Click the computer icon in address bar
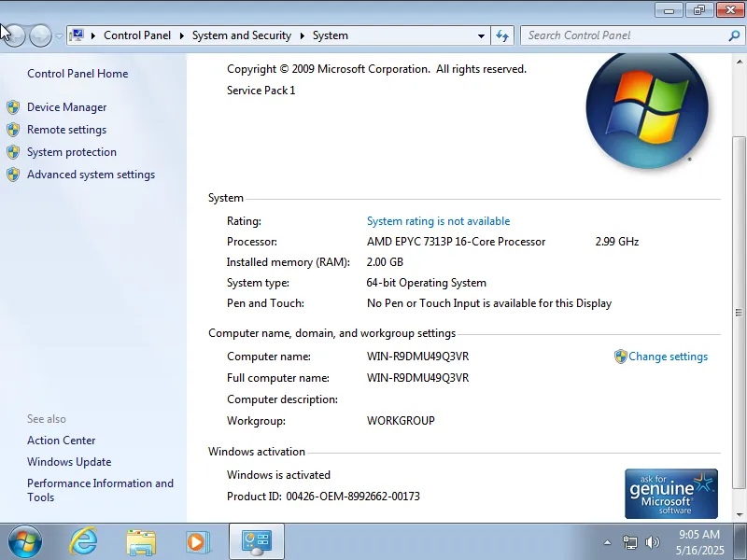Image resolution: width=747 pixels, height=560 pixels. point(77,35)
